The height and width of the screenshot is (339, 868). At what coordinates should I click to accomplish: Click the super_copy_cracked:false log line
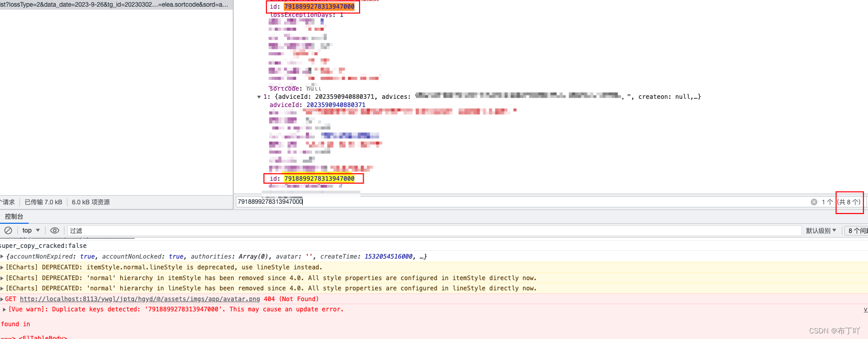point(43,246)
